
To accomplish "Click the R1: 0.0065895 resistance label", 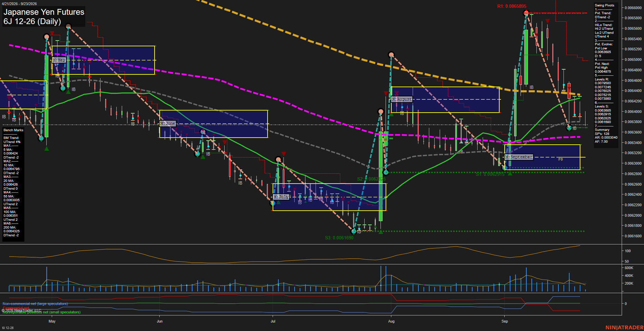I will tap(511, 6).
